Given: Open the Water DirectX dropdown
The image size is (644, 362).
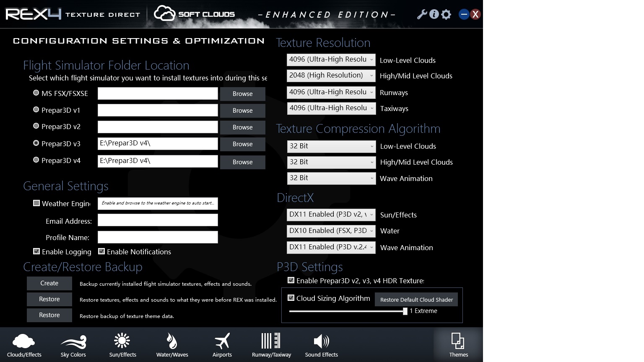Looking at the screenshot, I should [331, 231].
